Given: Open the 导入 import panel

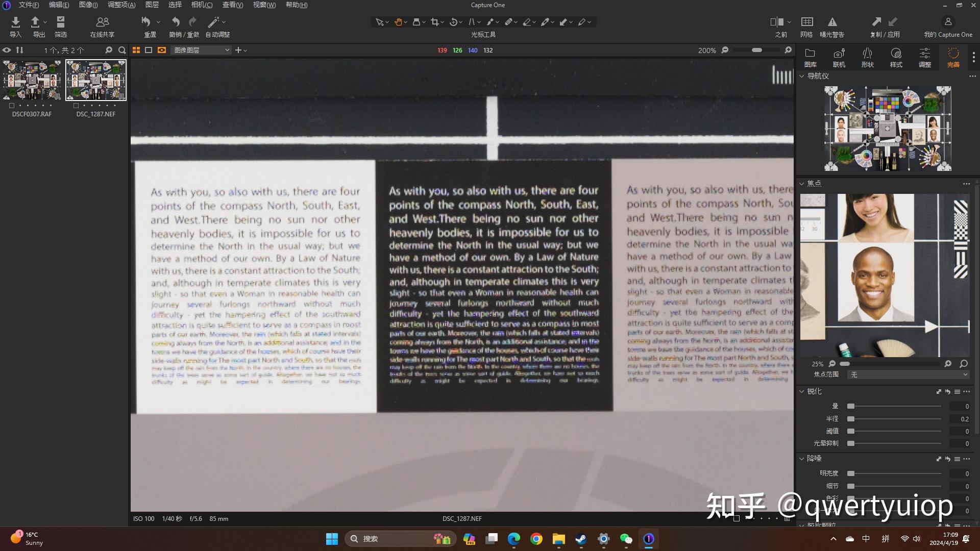Looking at the screenshot, I should coord(15,26).
